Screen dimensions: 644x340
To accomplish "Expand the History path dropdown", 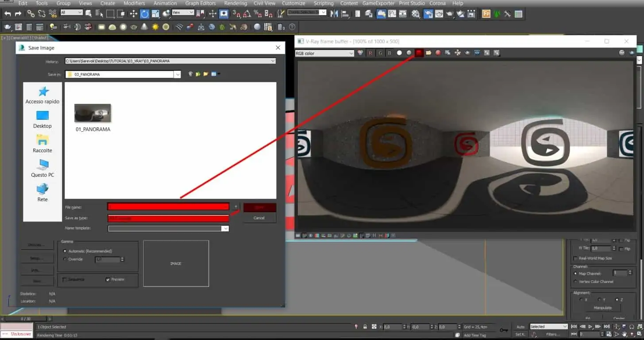I will [273, 61].
